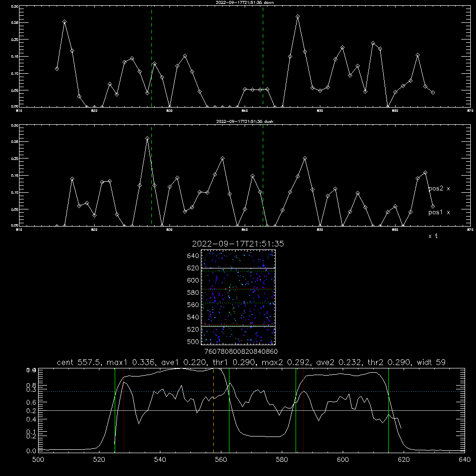Click the bottom plot axis label 540
The height and width of the screenshot is (476, 476).
(160, 460)
